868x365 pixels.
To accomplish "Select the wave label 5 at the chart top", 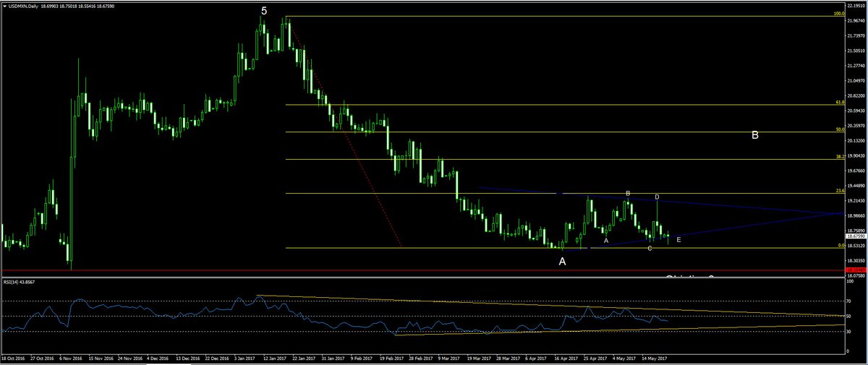I will tap(264, 11).
